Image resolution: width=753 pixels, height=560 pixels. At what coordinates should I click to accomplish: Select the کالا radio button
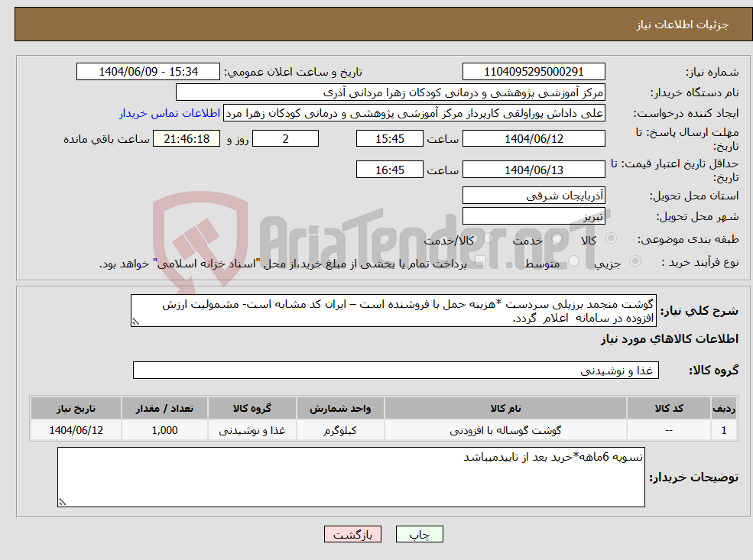pyautogui.click(x=612, y=238)
